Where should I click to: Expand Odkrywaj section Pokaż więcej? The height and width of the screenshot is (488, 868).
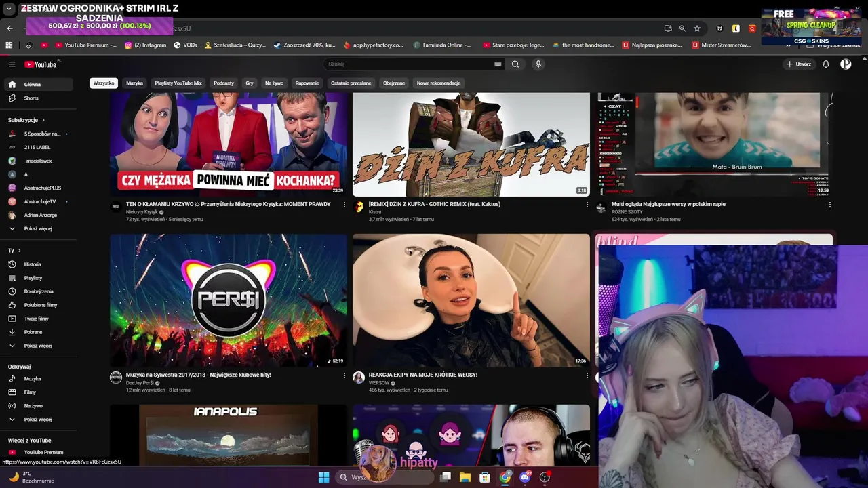point(37,420)
